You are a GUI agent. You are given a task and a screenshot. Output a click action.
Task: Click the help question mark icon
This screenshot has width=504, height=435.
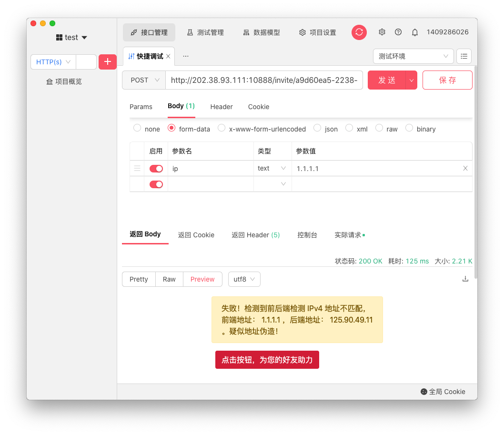pos(398,32)
